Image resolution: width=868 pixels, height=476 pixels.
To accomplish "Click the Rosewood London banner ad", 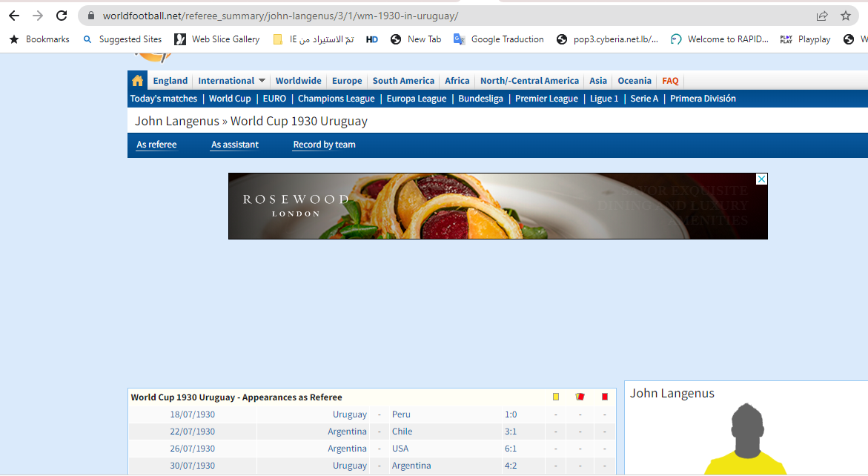I will 497,206.
